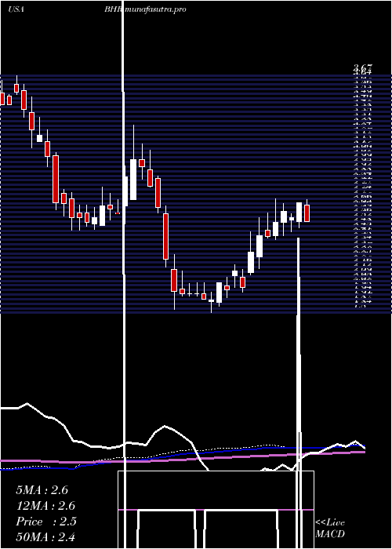392x549 pixels.
Task: Click the Price : 2.5 reading
Action: tap(45, 522)
